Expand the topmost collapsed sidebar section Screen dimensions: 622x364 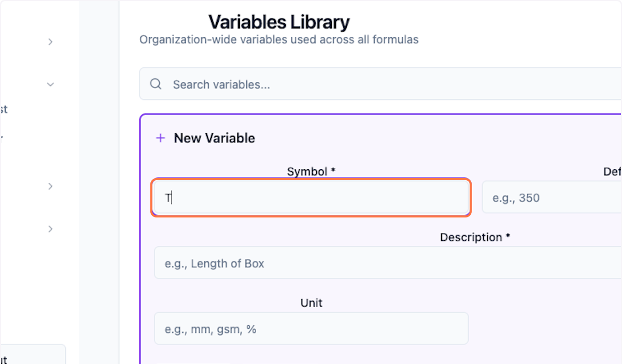click(50, 41)
